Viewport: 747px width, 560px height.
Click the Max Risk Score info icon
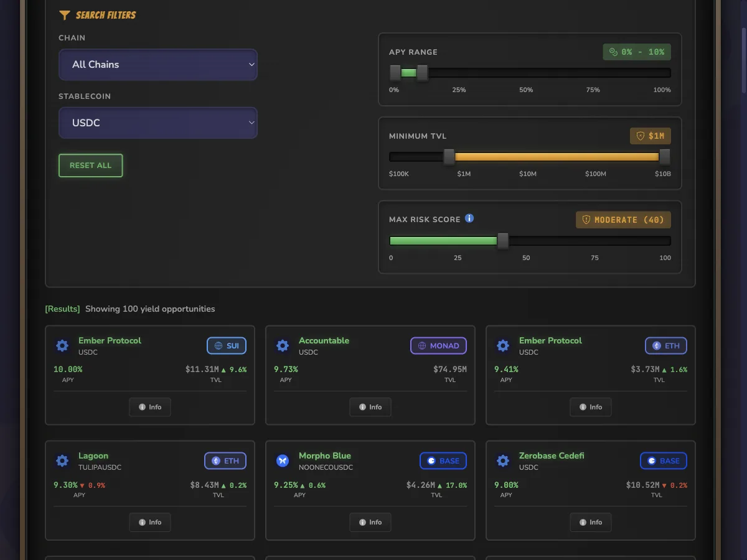(x=469, y=218)
